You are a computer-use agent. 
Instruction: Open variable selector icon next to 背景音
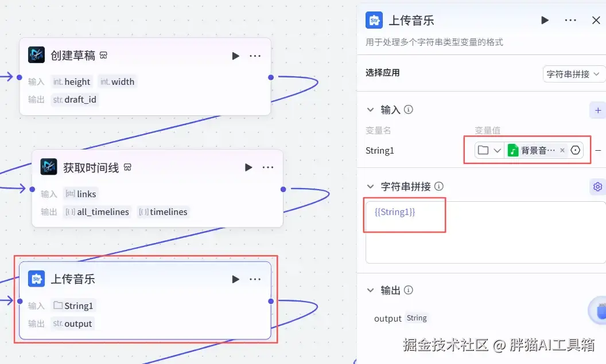(x=576, y=150)
